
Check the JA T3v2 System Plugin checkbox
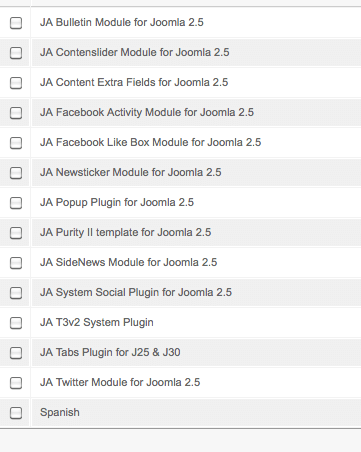(x=16, y=323)
